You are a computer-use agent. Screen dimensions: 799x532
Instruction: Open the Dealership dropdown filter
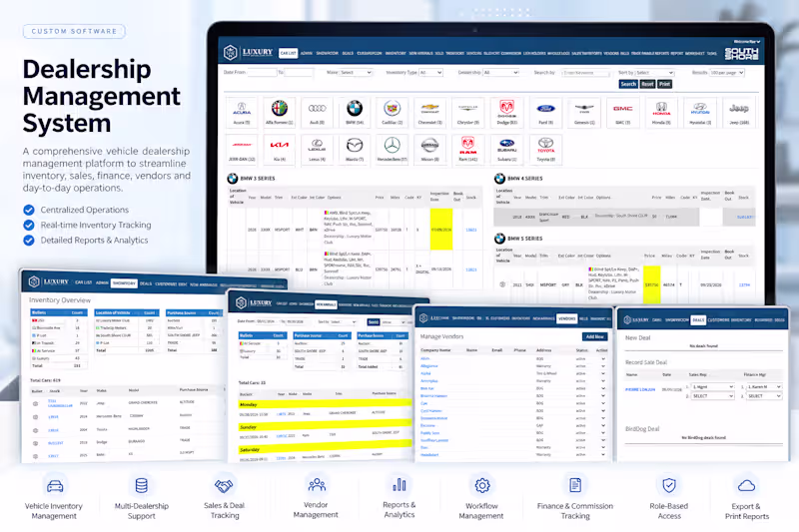(501, 73)
